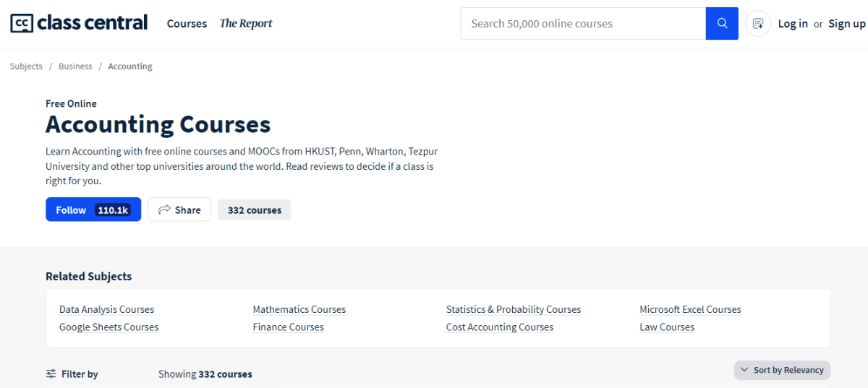Share the Accounting courses page
This screenshot has height=388, width=868.
click(179, 210)
